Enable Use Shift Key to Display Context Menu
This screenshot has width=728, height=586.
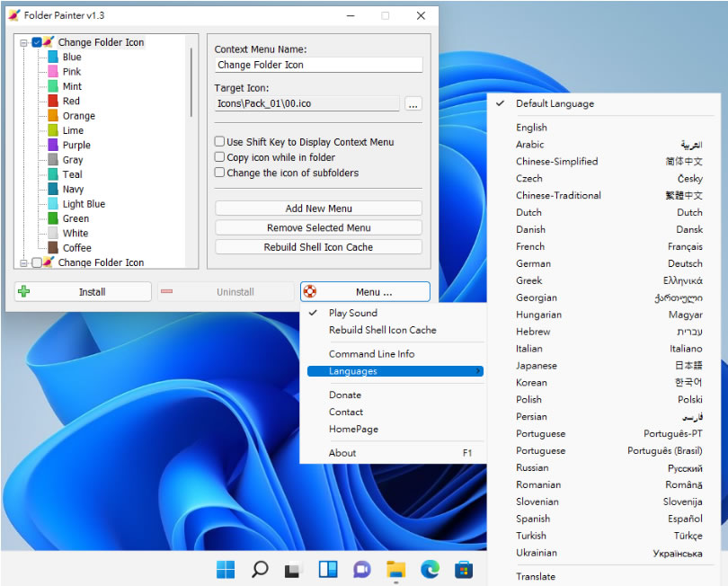pyautogui.click(x=219, y=141)
